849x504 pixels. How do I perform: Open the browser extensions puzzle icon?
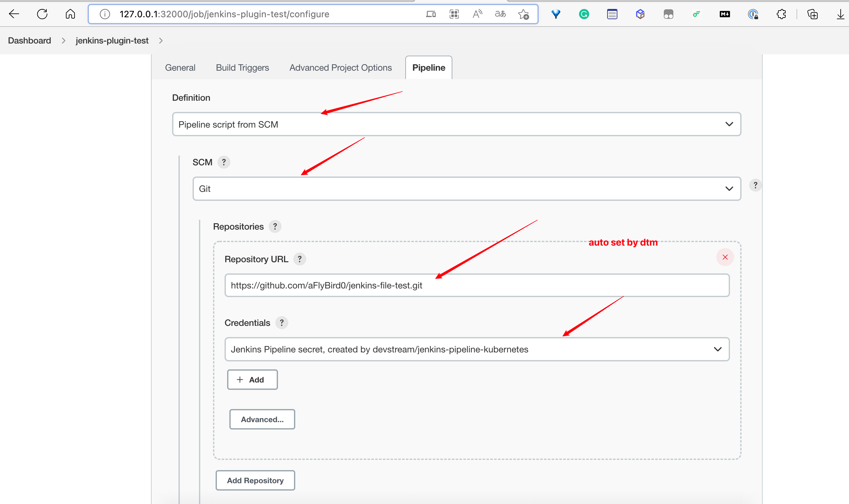[x=781, y=14]
